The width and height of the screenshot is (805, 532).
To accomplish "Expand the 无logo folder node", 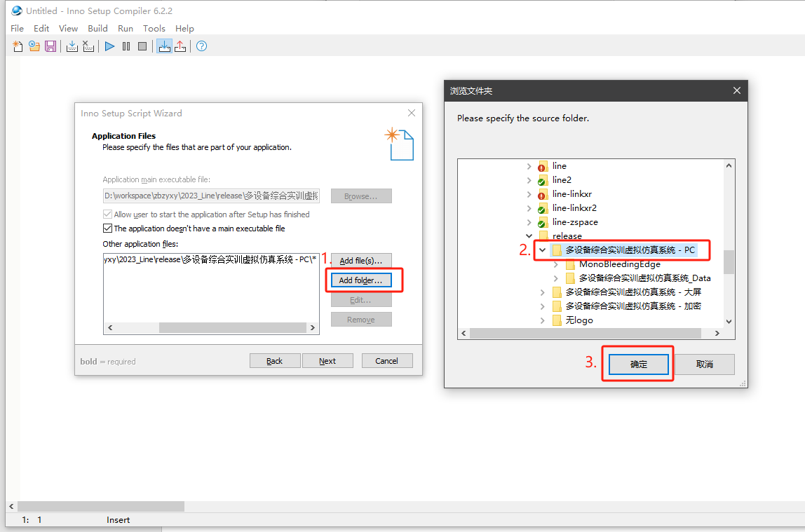I will point(543,320).
